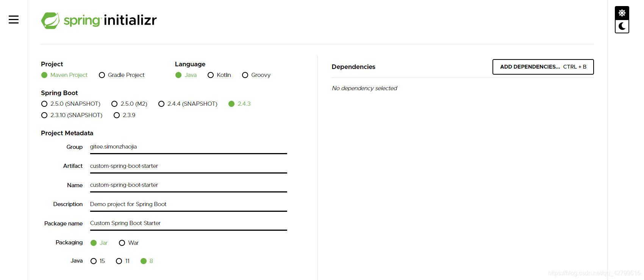Click the Artifact input field
This screenshot has width=644, height=280.
coord(188,166)
